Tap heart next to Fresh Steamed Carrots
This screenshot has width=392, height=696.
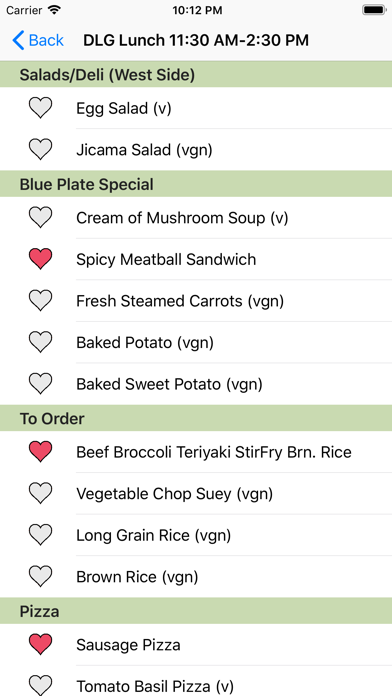40,301
